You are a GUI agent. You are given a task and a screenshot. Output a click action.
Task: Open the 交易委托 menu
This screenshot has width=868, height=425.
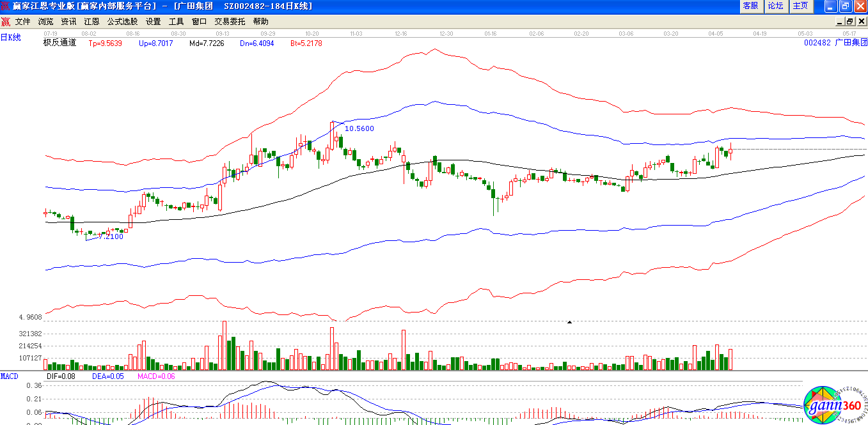[x=230, y=21]
